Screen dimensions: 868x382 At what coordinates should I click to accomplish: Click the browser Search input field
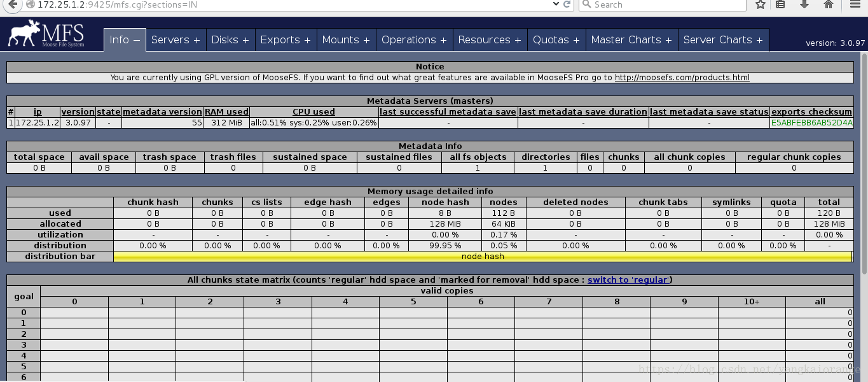click(661, 4)
